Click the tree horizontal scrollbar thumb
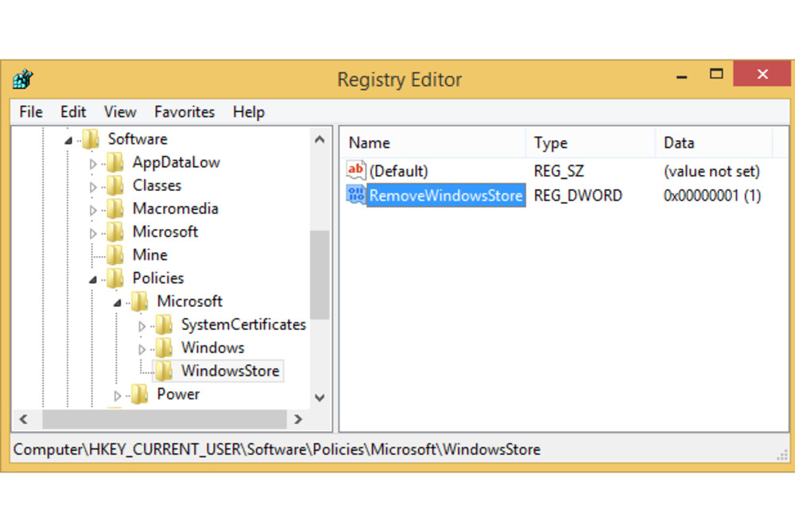This screenshot has width=795, height=532. 165,419
